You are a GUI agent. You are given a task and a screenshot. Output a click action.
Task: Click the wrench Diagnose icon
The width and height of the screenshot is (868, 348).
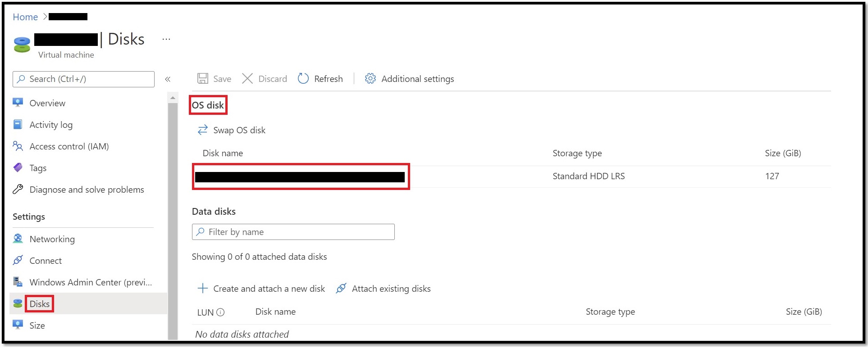(18, 189)
